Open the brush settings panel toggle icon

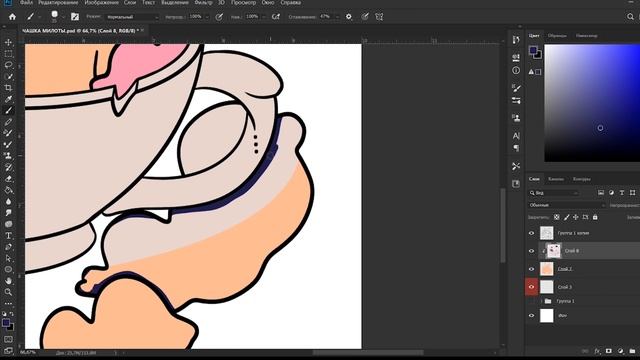point(75,17)
